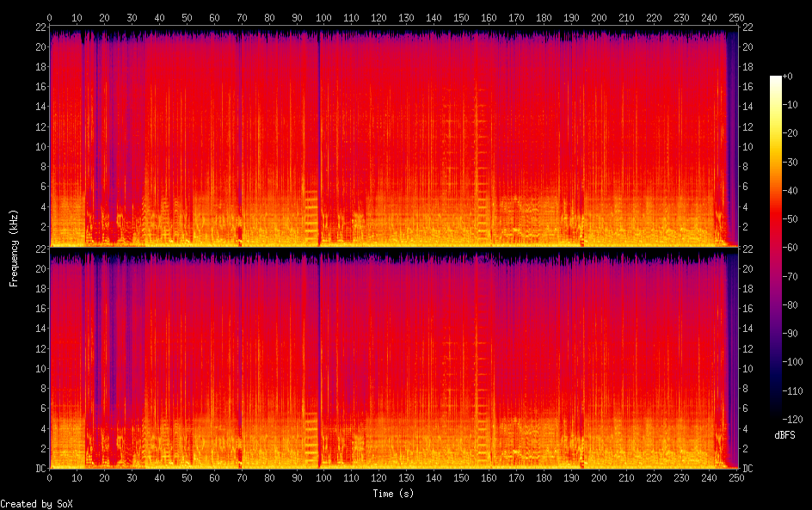
Task: Click the '-30' value on the dBFS scale
Action: (790, 162)
